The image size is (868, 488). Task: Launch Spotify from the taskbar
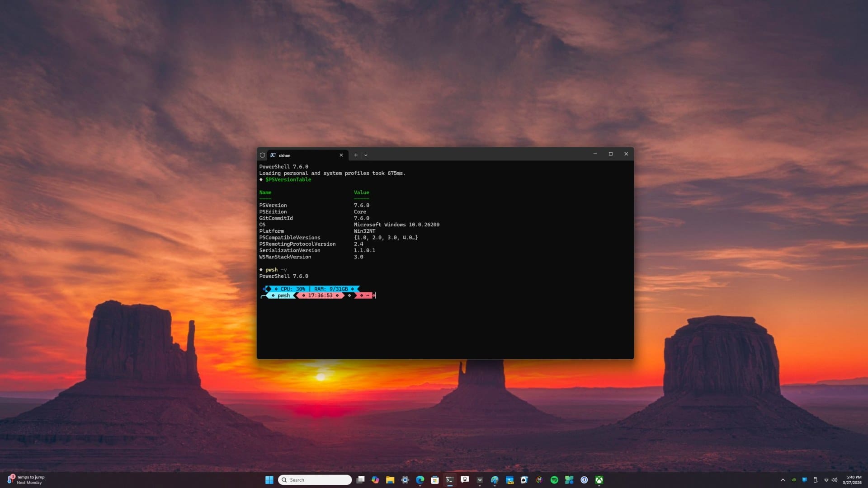554,480
